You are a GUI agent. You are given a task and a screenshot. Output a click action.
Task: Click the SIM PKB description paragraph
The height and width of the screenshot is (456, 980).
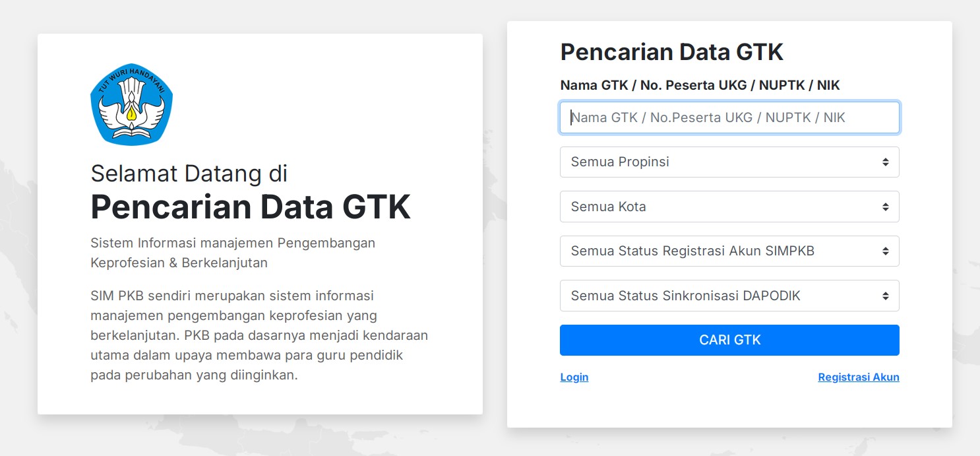[x=259, y=335]
